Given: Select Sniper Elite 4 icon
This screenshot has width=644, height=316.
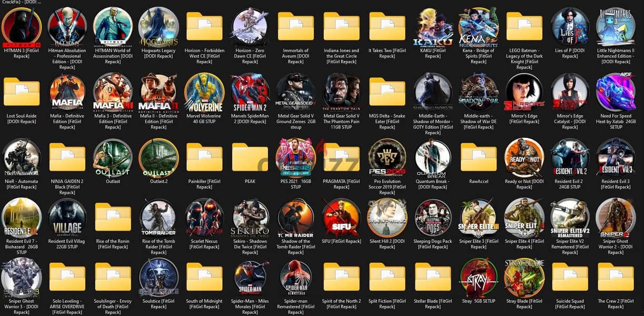Looking at the screenshot, I should pos(524,218).
